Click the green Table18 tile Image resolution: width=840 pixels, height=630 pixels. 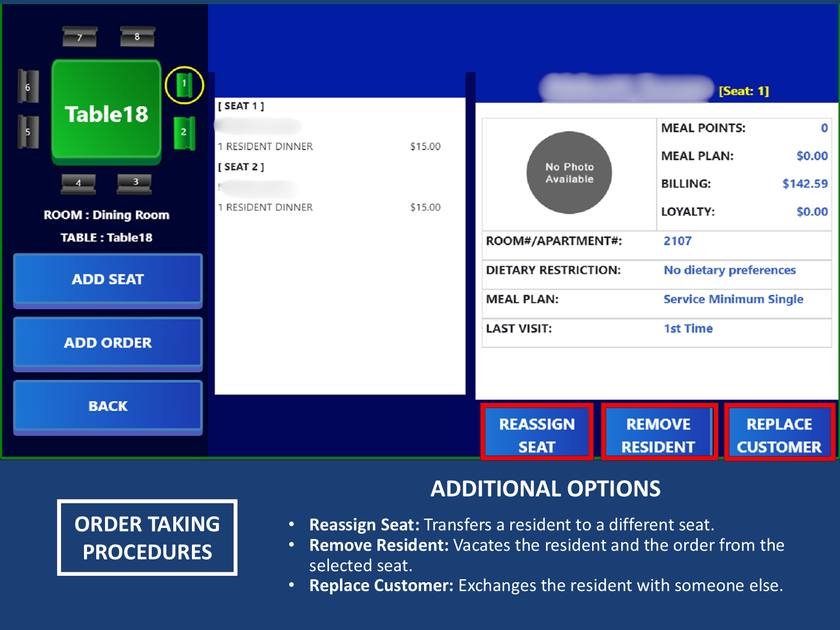point(106,112)
